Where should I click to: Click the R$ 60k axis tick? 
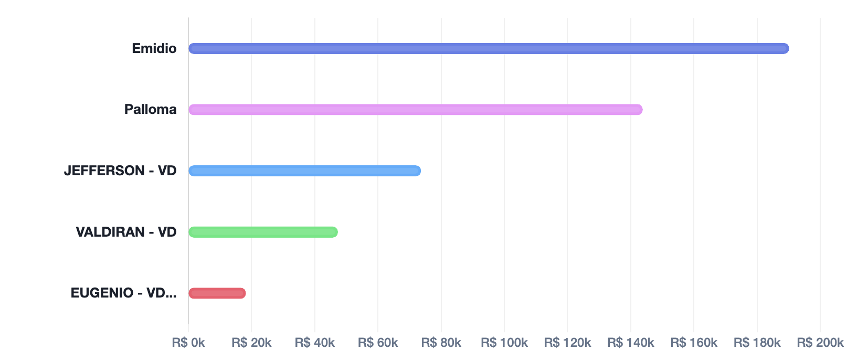coord(378,343)
